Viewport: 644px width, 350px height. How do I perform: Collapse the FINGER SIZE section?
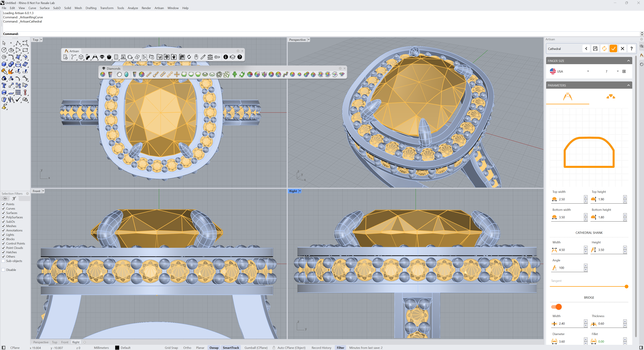[628, 61]
